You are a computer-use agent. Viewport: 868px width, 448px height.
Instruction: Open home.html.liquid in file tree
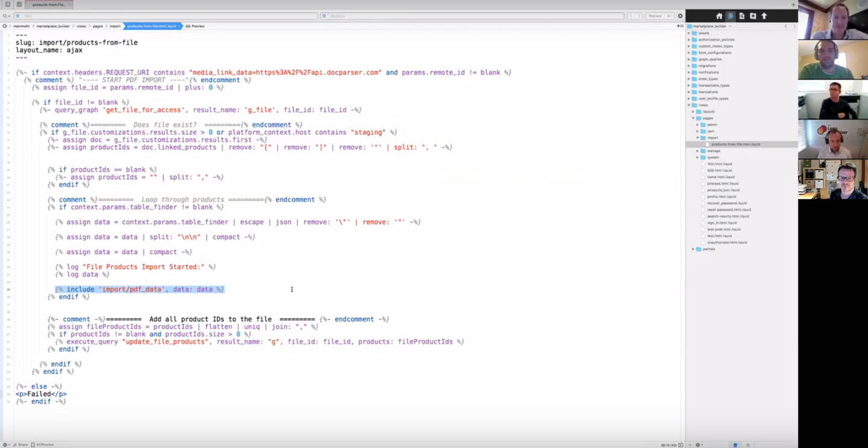point(720,177)
